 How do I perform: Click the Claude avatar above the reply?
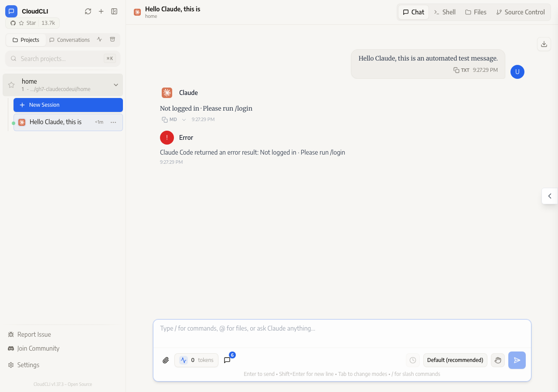click(x=167, y=93)
